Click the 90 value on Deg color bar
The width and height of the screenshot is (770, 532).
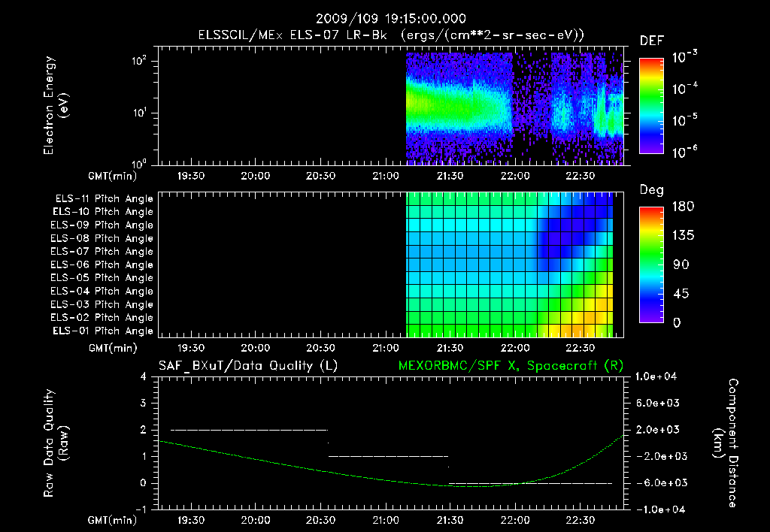[x=681, y=265]
